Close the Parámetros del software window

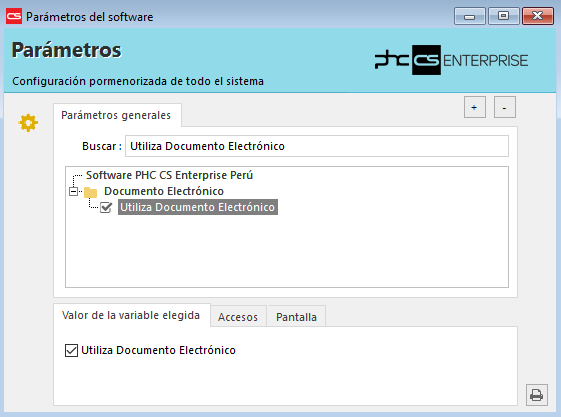pos(538,16)
